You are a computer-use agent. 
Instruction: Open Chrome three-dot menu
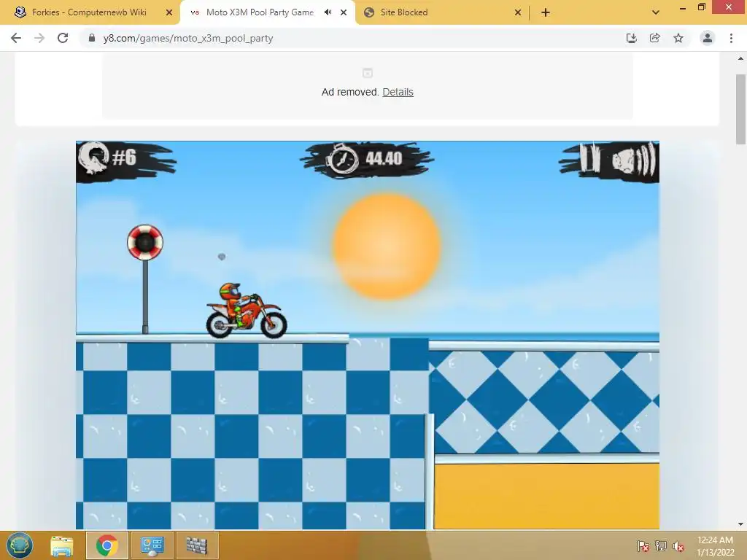731,38
